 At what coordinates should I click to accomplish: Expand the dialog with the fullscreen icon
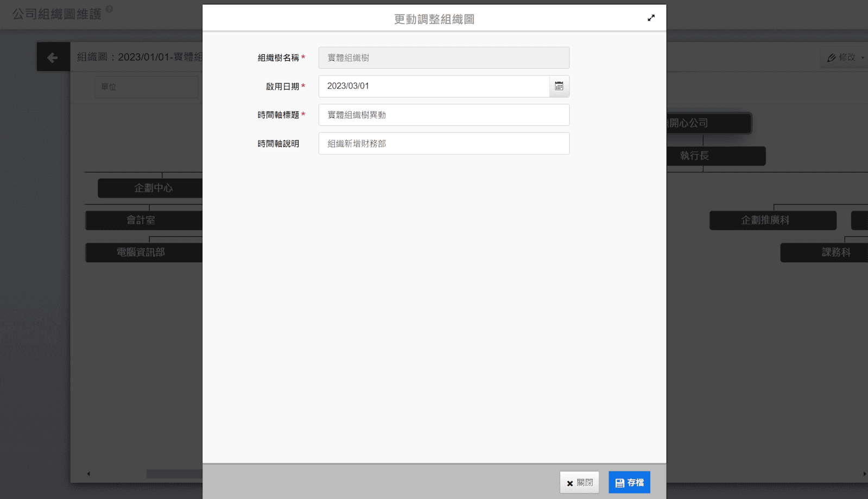(x=651, y=18)
